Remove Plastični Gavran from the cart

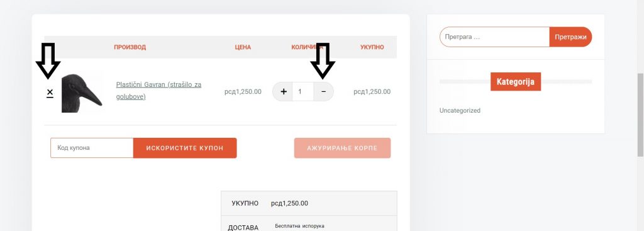[50, 93]
